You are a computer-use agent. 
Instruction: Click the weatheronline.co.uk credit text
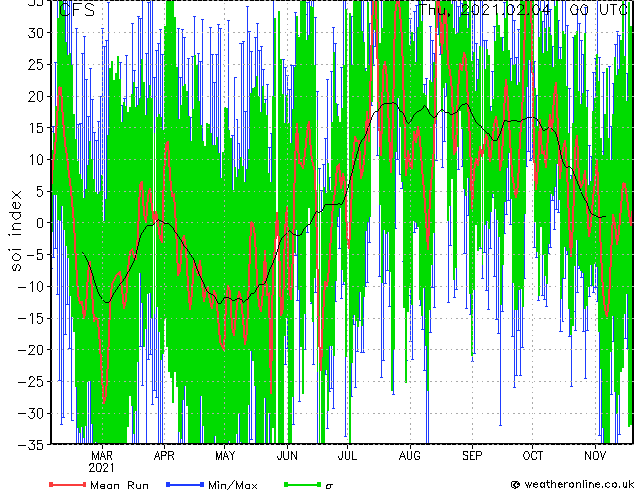point(579,484)
